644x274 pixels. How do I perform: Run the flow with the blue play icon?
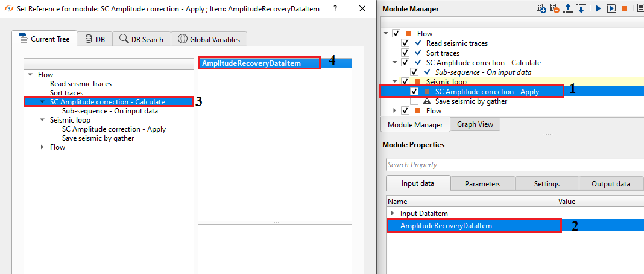tap(598, 8)
